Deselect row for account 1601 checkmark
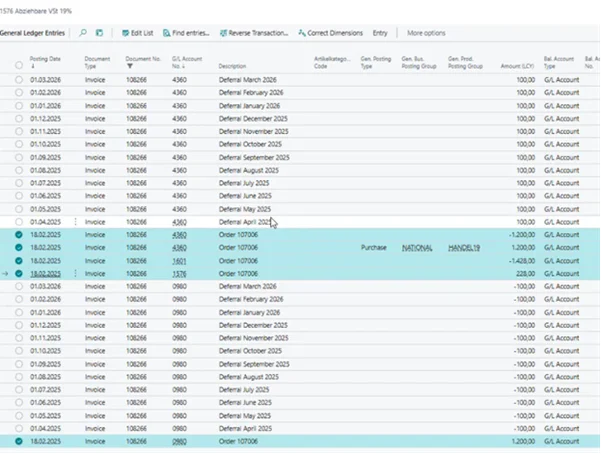Viewport: 601px width, 454px height. (x=19, y=261)
